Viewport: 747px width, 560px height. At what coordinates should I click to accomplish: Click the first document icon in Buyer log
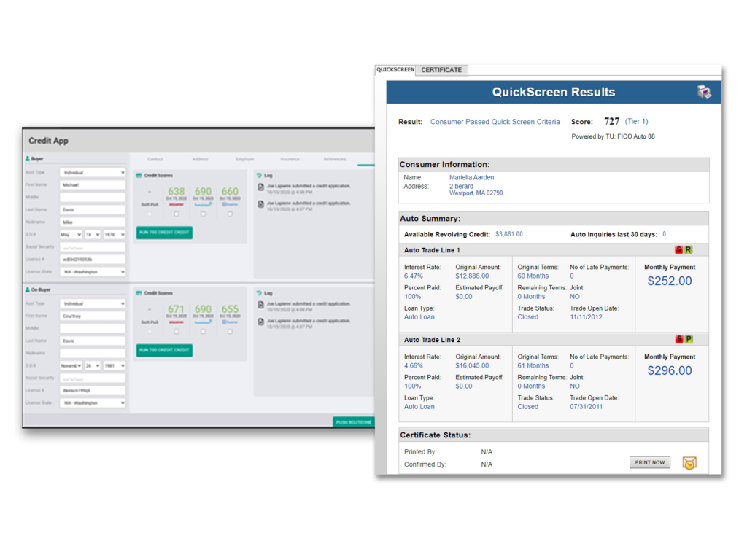click(x=261, y=187)
